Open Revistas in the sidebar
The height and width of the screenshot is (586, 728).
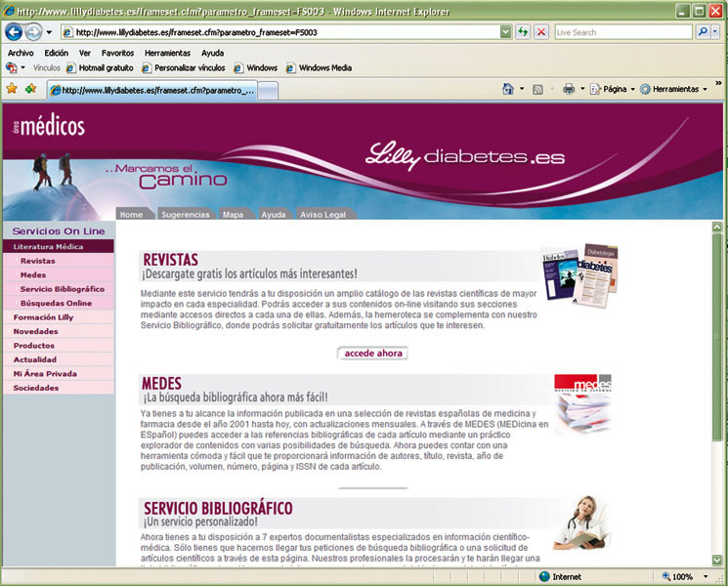click(x=58, y=261)
